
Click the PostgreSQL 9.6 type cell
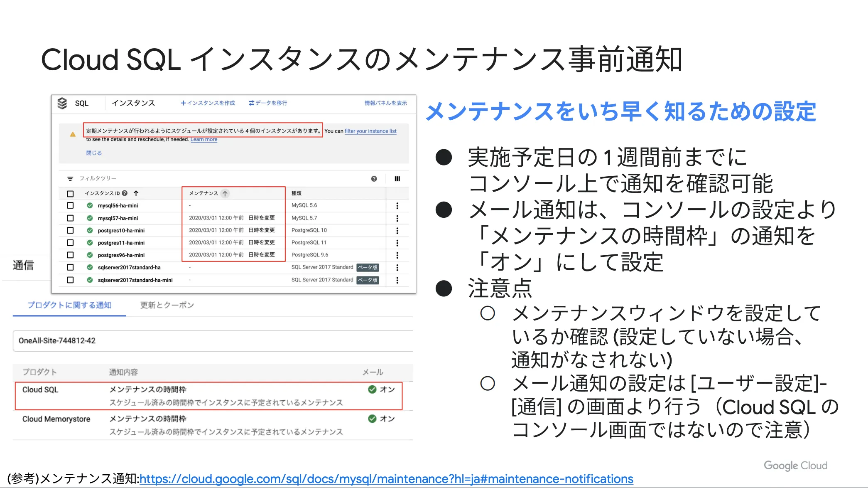click(310, 255)
